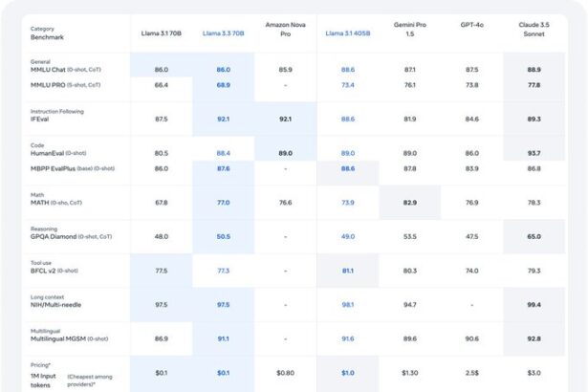Click Multilingual MGSM score 91.1 for Llama 3.3
The width and height of the screenshot is (588, 392).
click(x=223, y=338)
